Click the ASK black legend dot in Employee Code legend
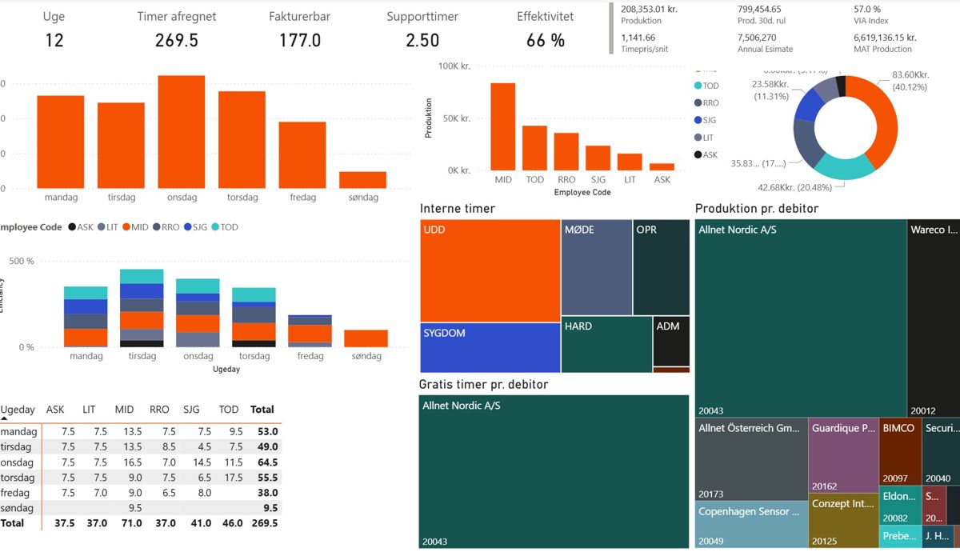The image size is (960, 560). pos(72,227)
